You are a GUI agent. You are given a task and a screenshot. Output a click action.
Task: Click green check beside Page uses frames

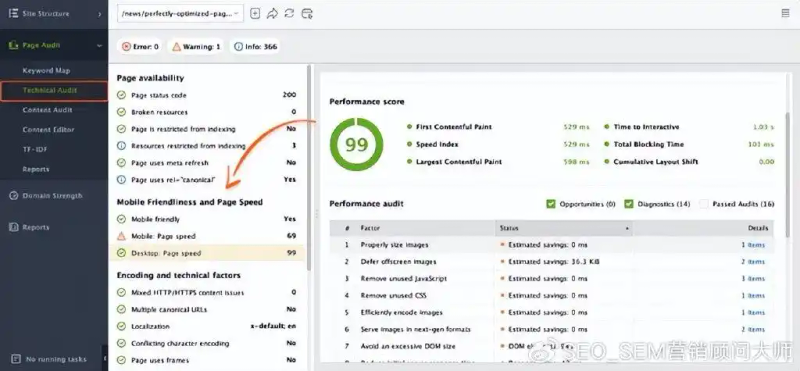tap(121, 360)
